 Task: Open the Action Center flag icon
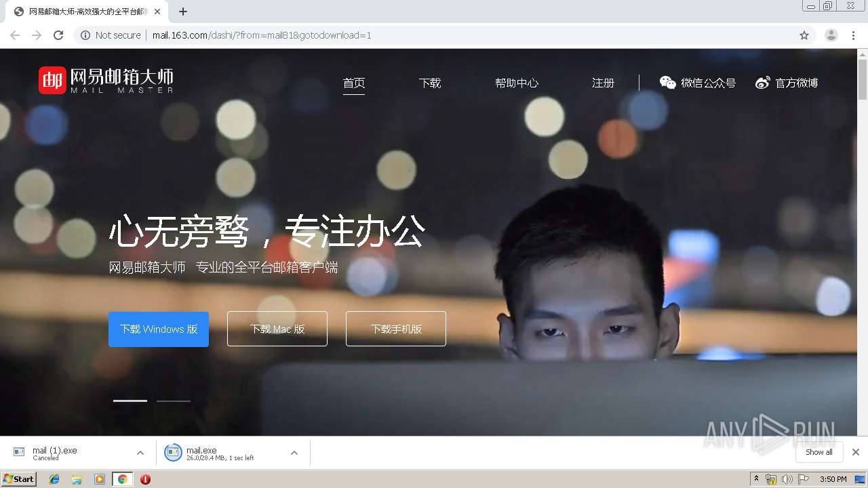(x=804, y=479)
